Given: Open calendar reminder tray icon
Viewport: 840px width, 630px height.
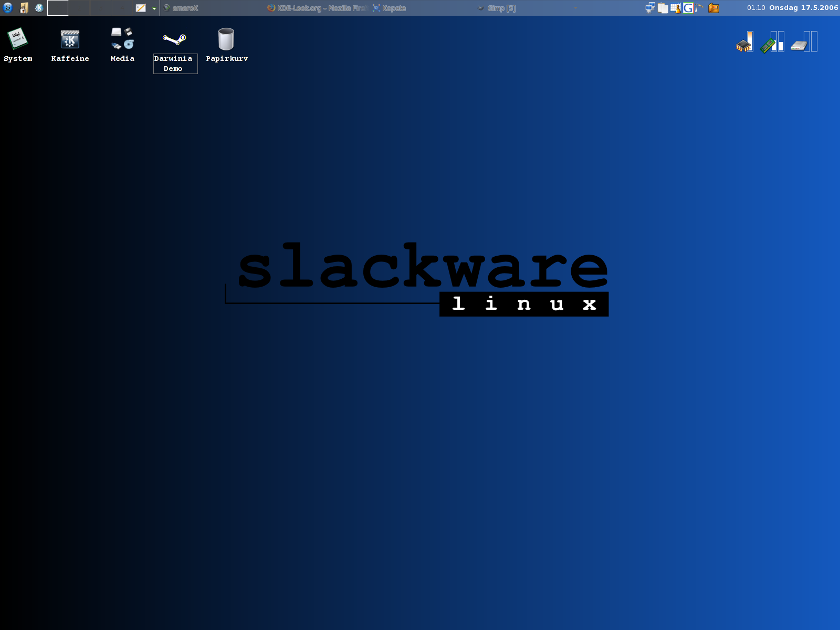Looking at the screenshot, I should point(676,8).
